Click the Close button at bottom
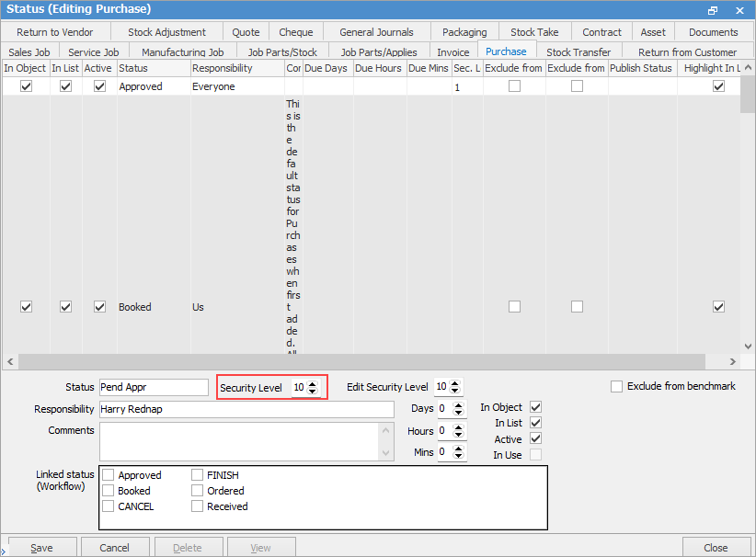The height and width of the screenshot is (557, 756). [716, 548]
